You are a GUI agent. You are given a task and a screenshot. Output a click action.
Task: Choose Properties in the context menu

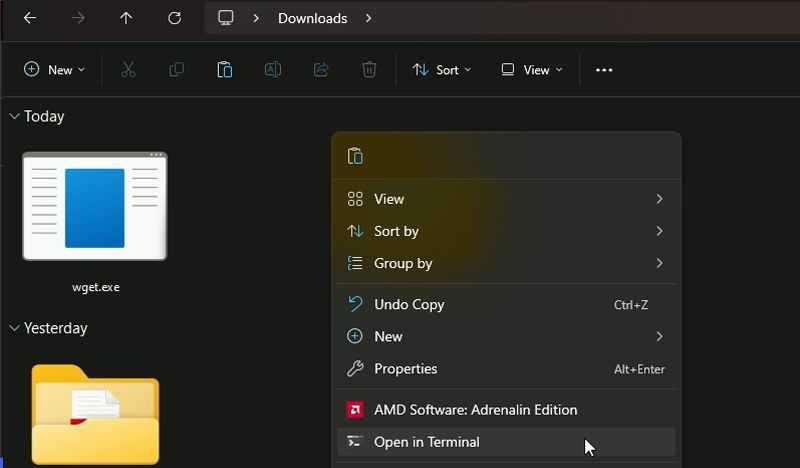(405, 369)
